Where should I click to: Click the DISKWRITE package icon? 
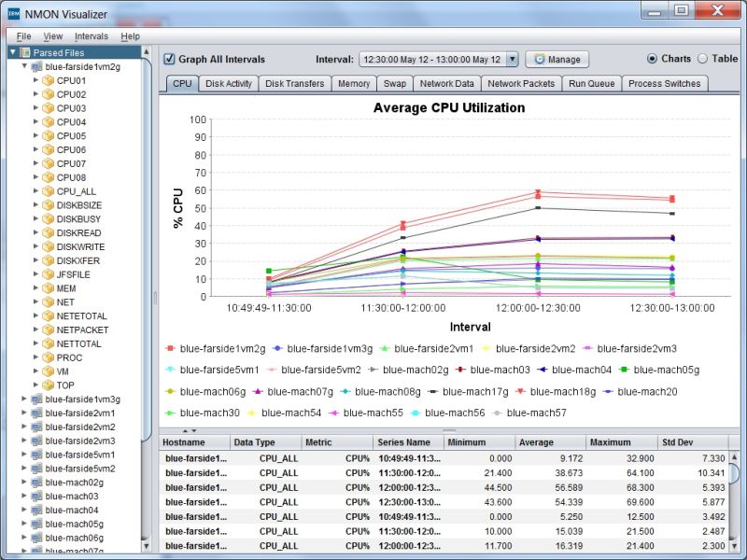click(49, 246)
